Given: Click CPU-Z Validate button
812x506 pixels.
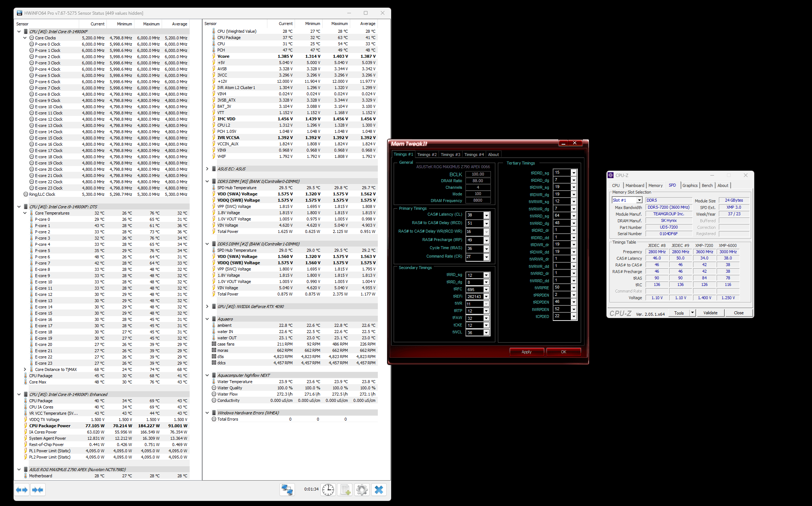Looking at the screenshot, I should 710,313.
